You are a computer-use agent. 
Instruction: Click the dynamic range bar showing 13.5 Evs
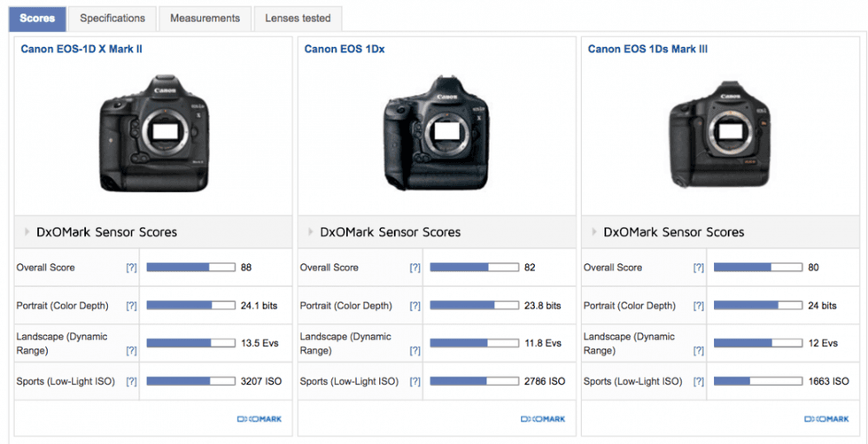coord(190,343)
